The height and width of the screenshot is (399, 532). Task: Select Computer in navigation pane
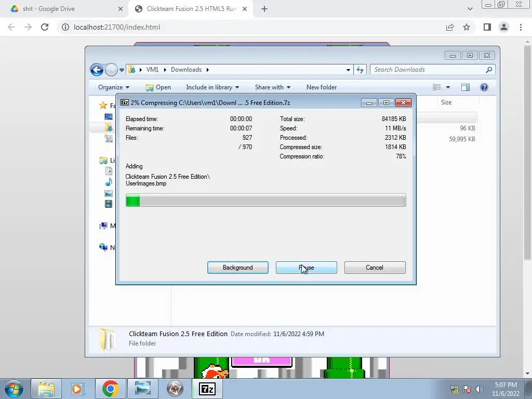[103, 225]
